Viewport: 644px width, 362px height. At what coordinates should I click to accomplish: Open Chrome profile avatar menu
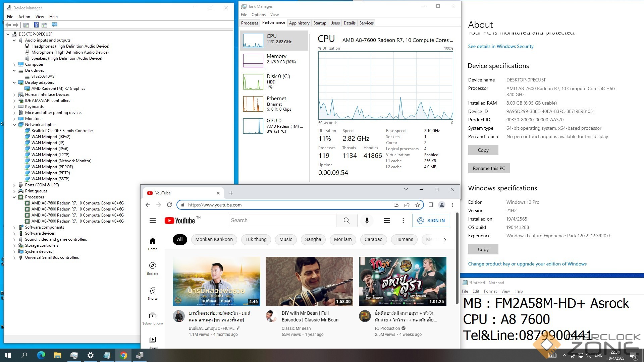click(x=442, y=205)
